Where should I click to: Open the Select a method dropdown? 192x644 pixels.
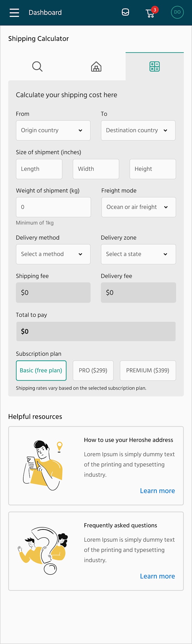[x=53, y=254]
